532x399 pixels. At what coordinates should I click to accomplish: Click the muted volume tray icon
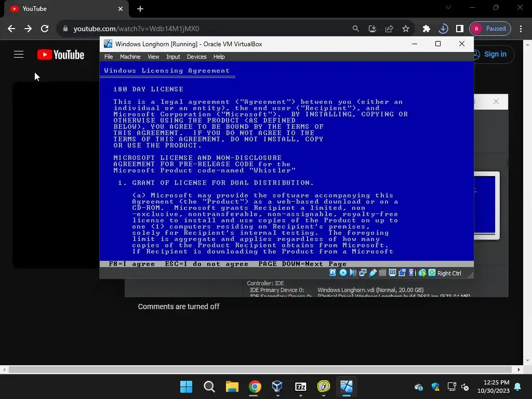tap(465, 387)
